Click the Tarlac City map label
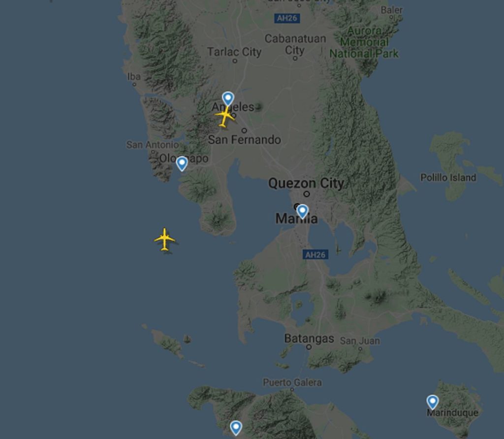Image resolution: width=504 pixels, height=439 pixels. pyautogui.click(x=234, y=52)
